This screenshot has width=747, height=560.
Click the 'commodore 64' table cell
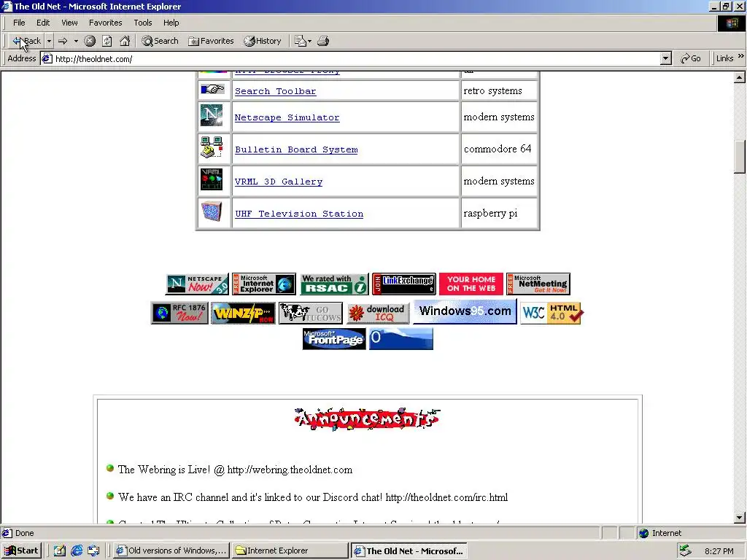(x=499, y=149)
